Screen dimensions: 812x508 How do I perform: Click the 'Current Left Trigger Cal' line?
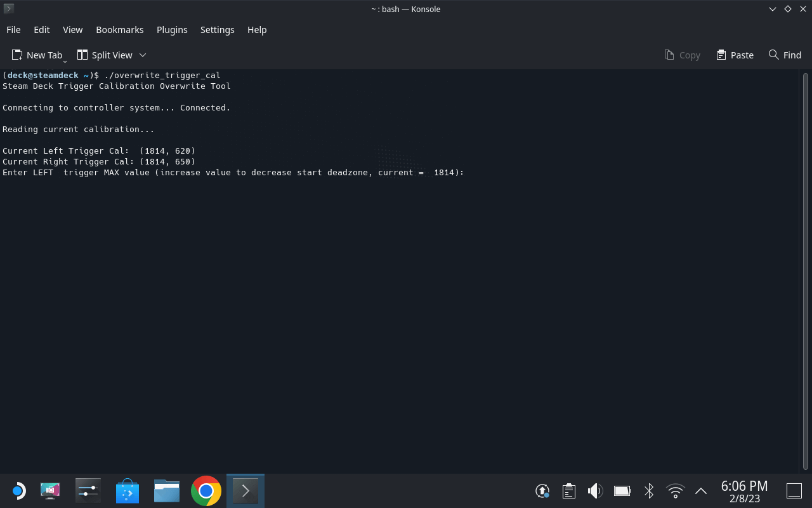pos(99,150)
